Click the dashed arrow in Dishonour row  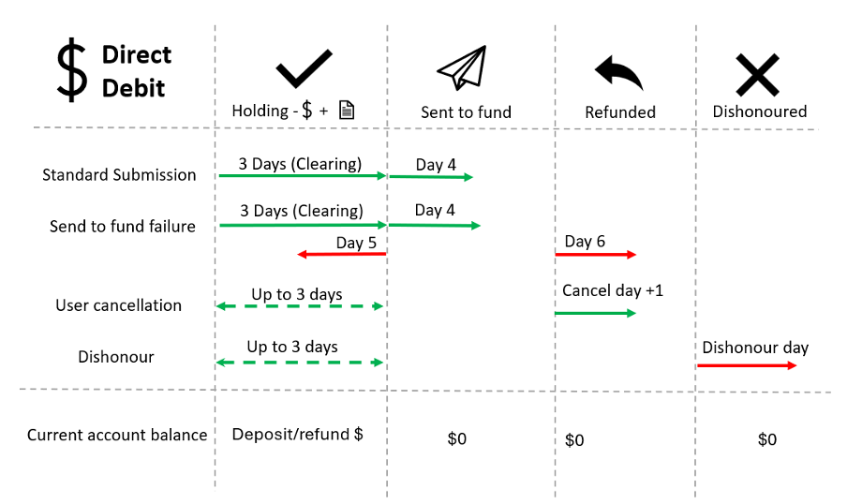300,363
